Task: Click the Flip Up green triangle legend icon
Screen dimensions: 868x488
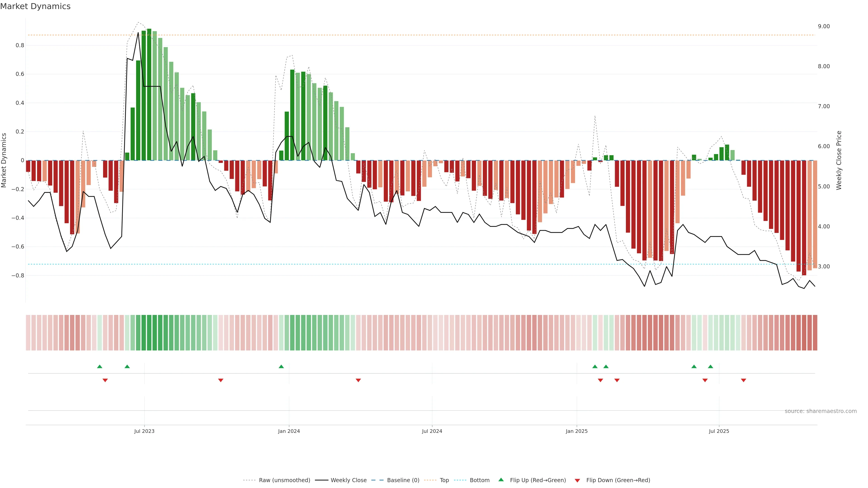Action: point(501,480)
